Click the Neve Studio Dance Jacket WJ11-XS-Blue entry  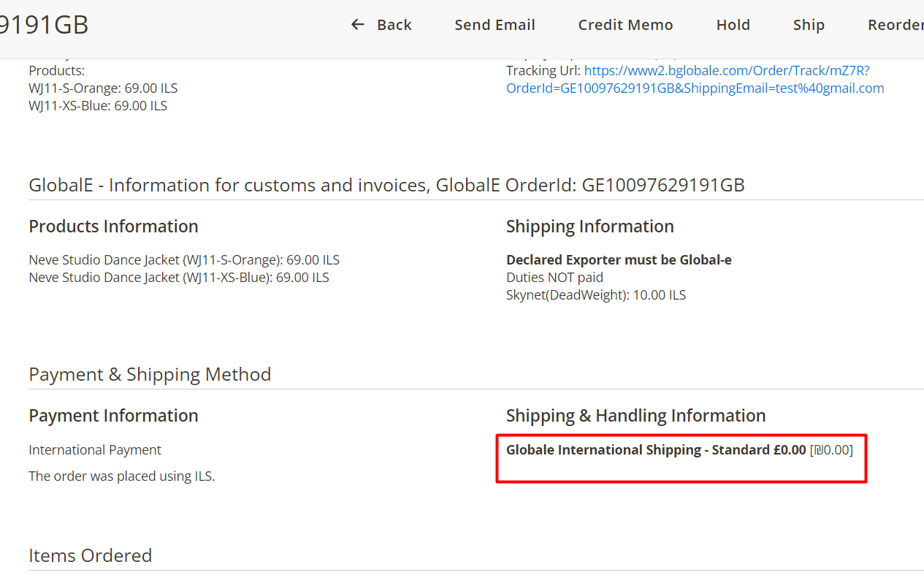point(178,277)
